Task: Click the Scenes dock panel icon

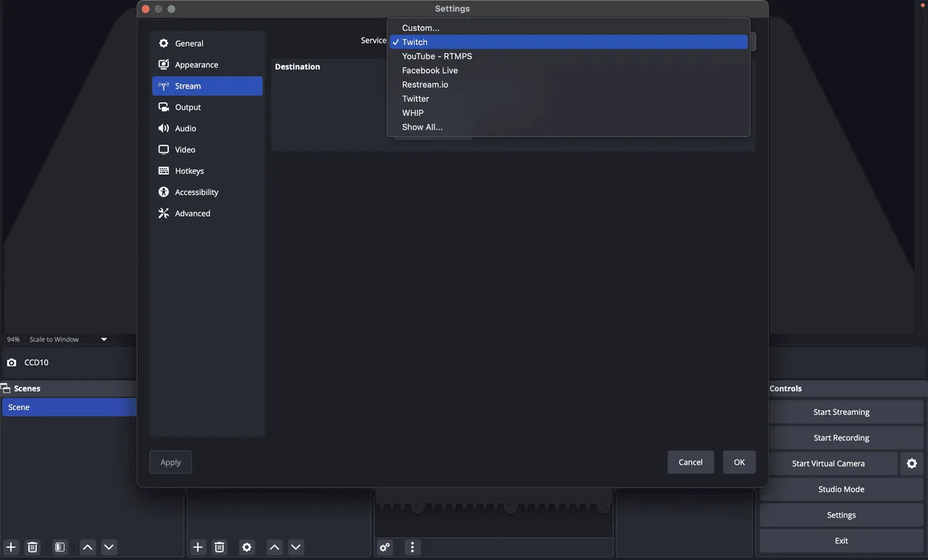Action: tap(6, 388)
